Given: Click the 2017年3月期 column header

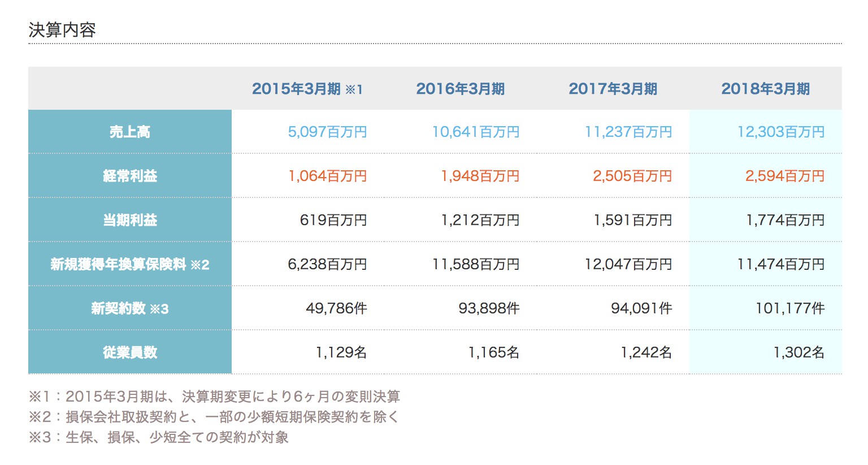Looking at the screenshot, I should (x=613, y=89).
